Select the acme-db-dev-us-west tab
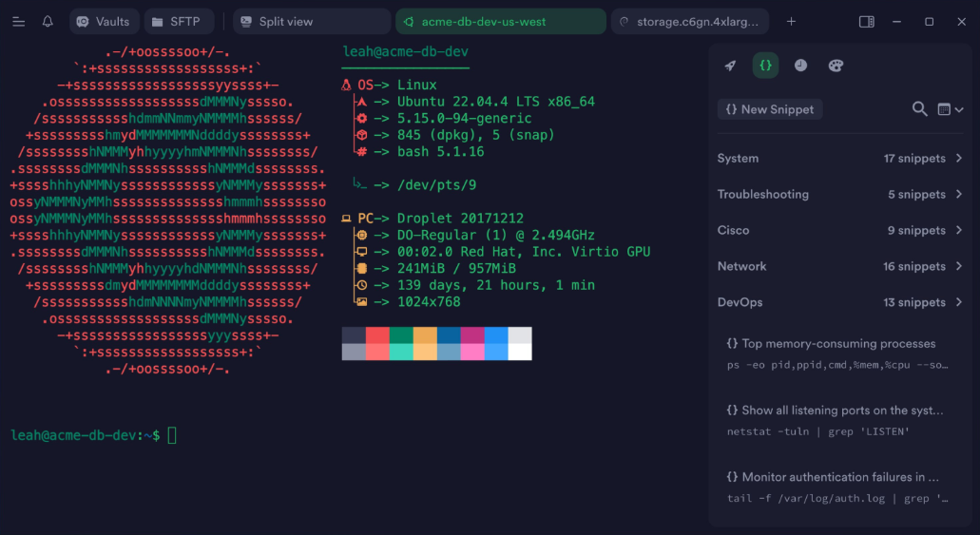 (501, 21)
